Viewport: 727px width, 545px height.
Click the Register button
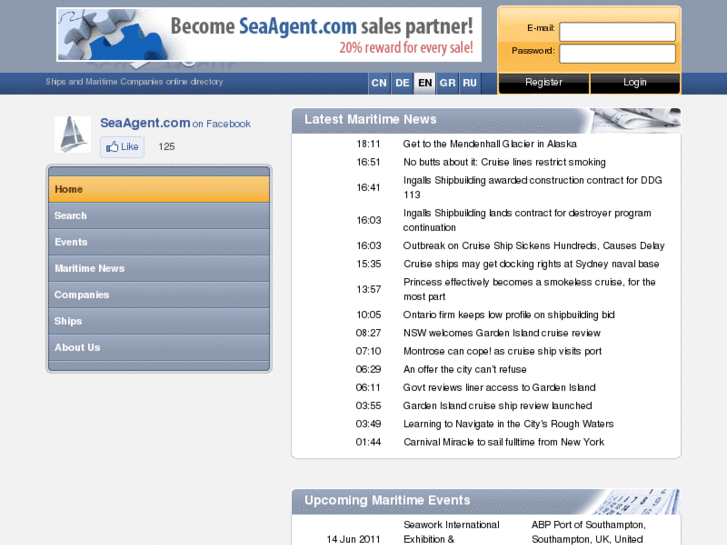tap(544, 83)
